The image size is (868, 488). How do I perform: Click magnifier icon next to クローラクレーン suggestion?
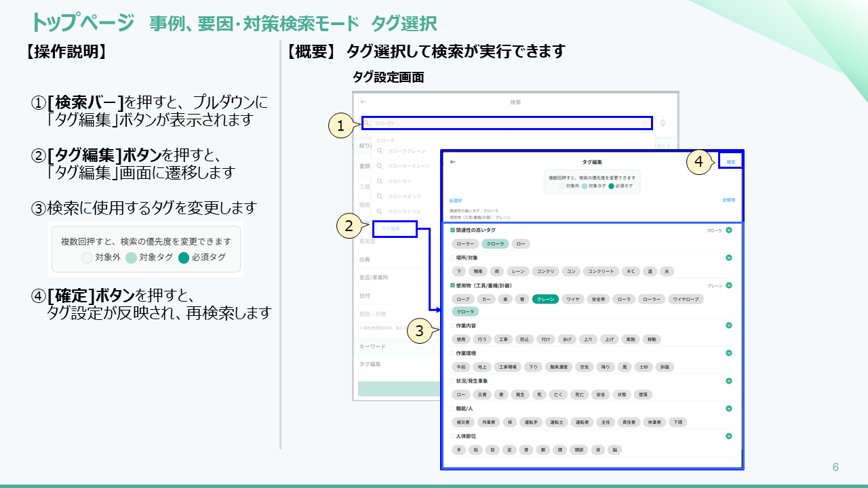tap(380, 151)
